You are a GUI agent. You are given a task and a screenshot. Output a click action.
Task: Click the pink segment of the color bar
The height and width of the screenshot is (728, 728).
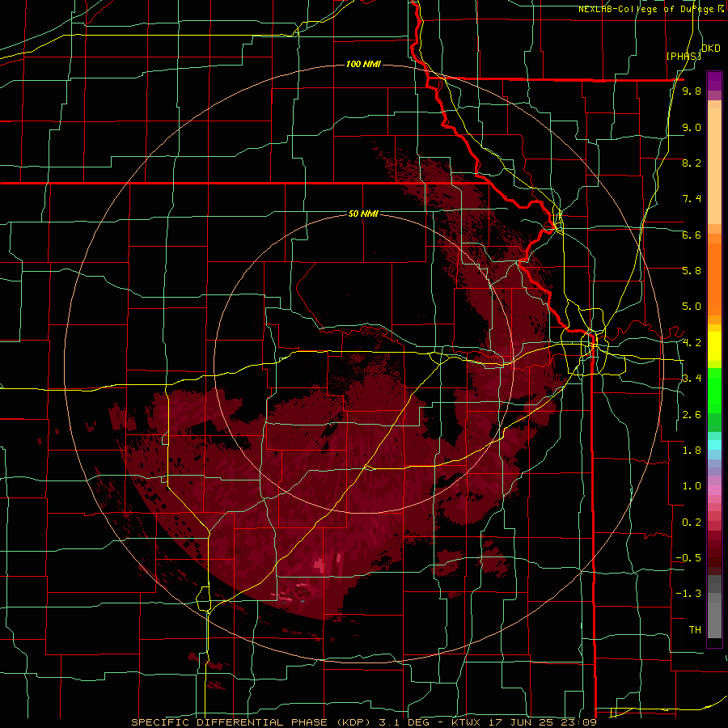[x=714, y=490]
